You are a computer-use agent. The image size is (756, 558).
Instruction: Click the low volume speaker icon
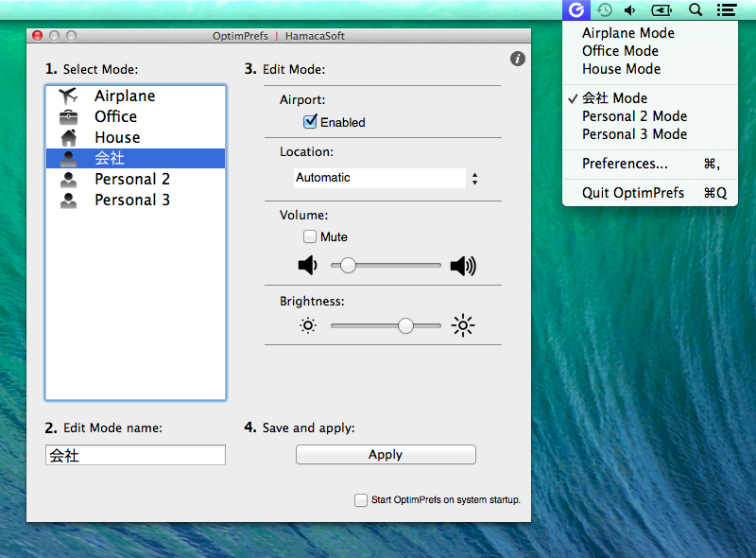pyautogui.click(x=308, y=265)
